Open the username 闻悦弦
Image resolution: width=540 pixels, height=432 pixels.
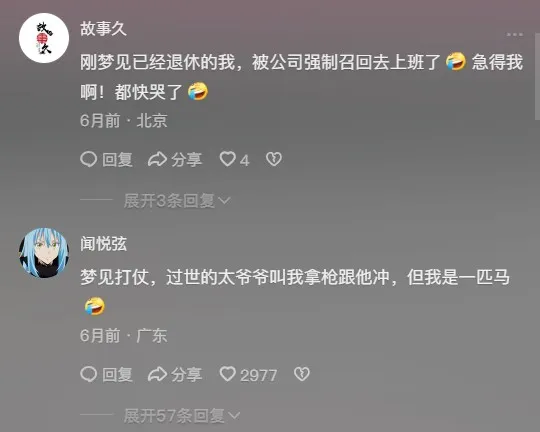tap(103, 244)
